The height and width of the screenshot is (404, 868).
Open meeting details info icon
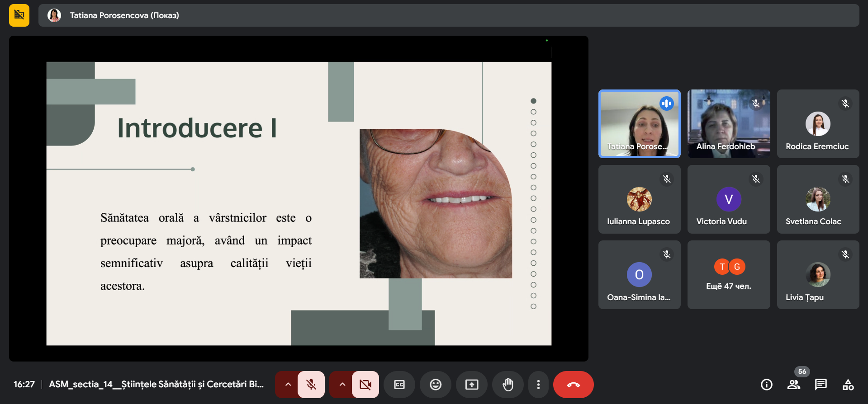click(x=767, y=385)
